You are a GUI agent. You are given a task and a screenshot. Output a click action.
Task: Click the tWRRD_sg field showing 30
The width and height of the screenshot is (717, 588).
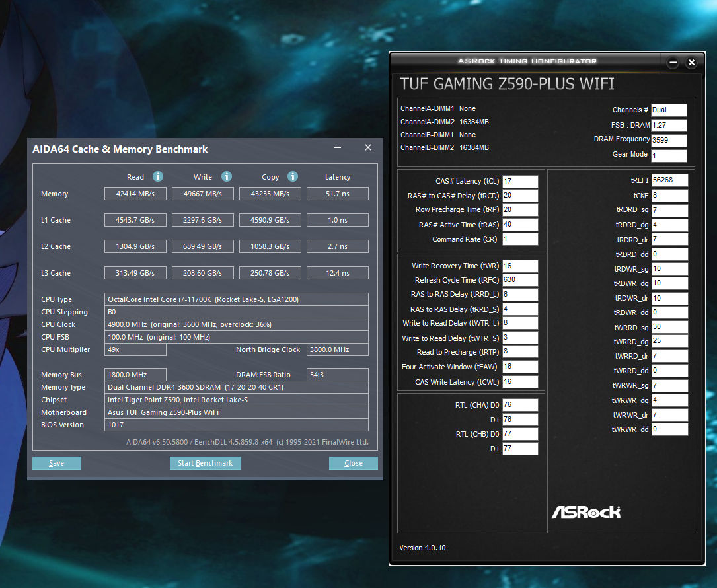[670, 327]
